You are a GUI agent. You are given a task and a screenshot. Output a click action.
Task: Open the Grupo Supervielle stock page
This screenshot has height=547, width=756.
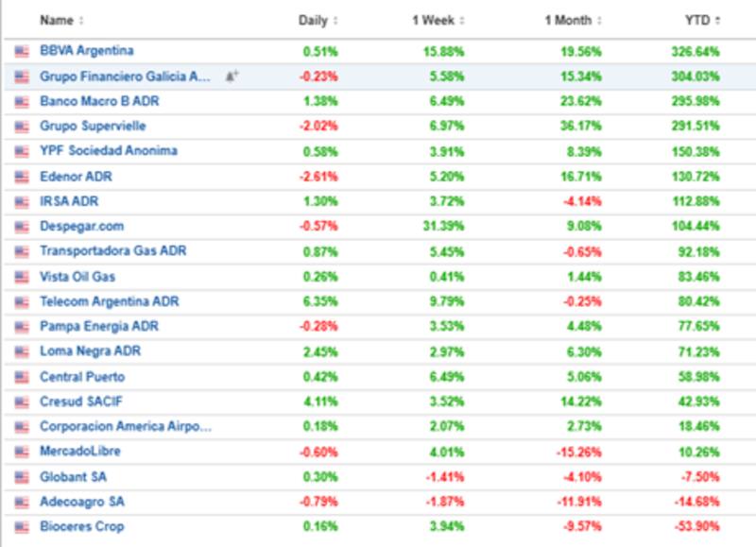[93, 126]
